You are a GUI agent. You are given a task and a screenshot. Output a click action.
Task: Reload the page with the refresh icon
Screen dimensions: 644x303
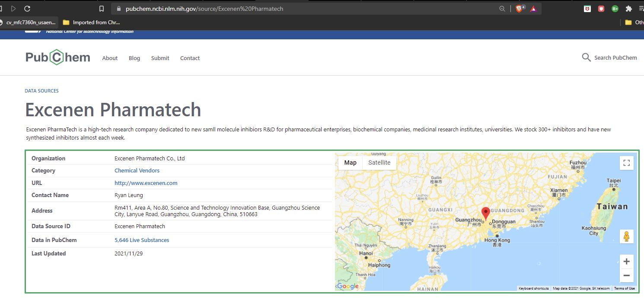(x=27, y=9)
